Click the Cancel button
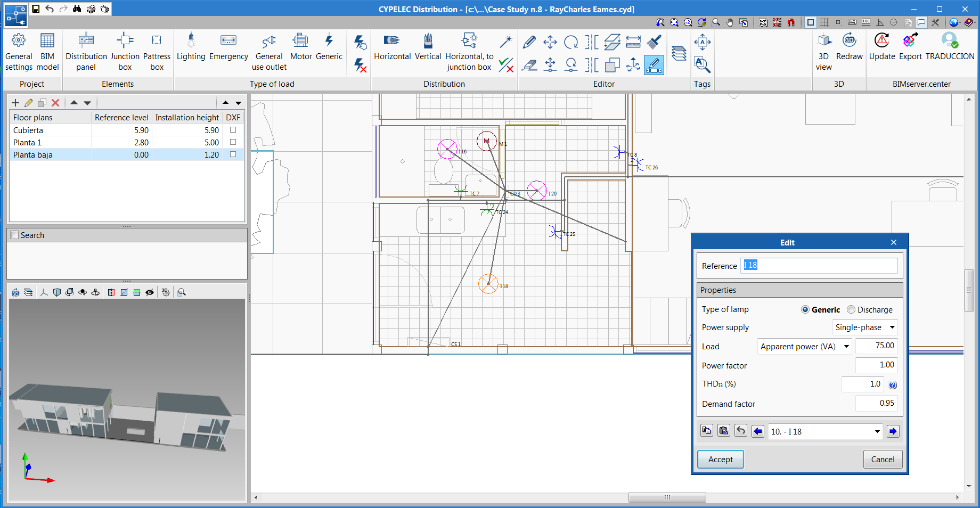Screen dimensions: 980x508 pyautogui.click(x=883, y=460)
